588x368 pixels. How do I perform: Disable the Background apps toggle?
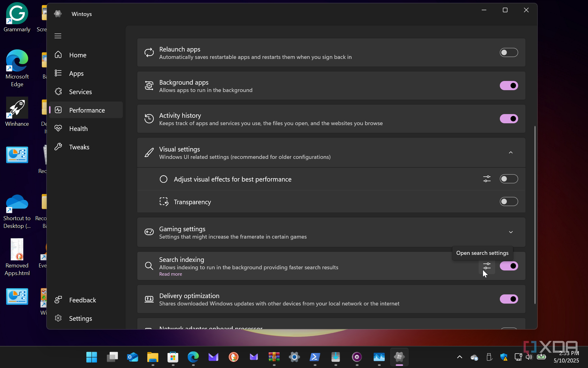(x=509, y=86)
